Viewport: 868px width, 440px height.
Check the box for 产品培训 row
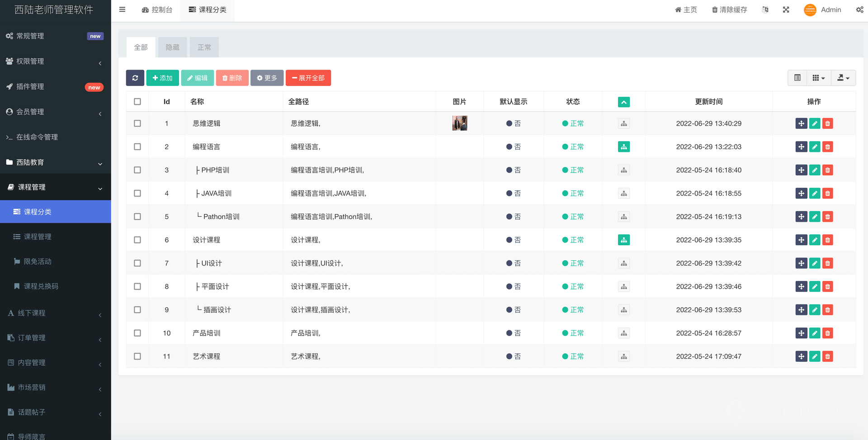(137, 333)
